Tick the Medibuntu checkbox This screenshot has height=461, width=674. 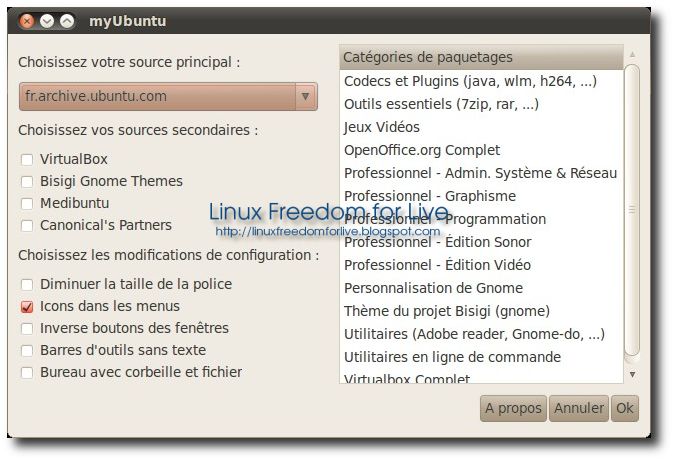(27, 203)
